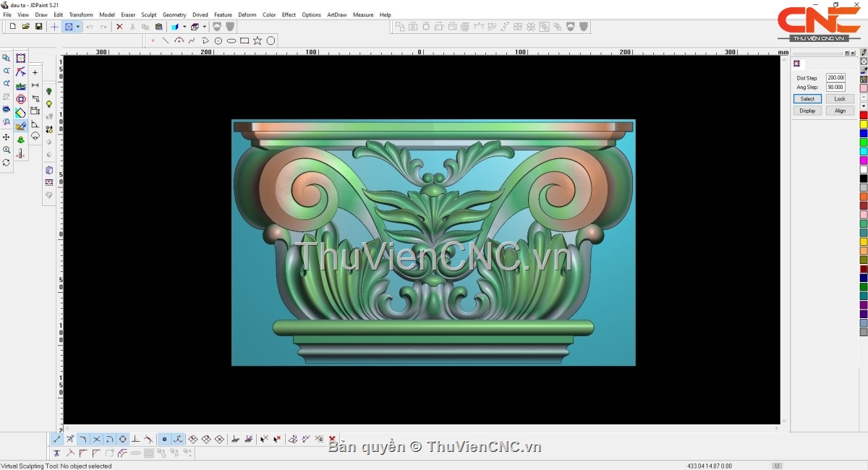This screenshot has height=470, width=868.
Task: Toggle the perpendicular snap icon
Action: (x=136, y=439)
